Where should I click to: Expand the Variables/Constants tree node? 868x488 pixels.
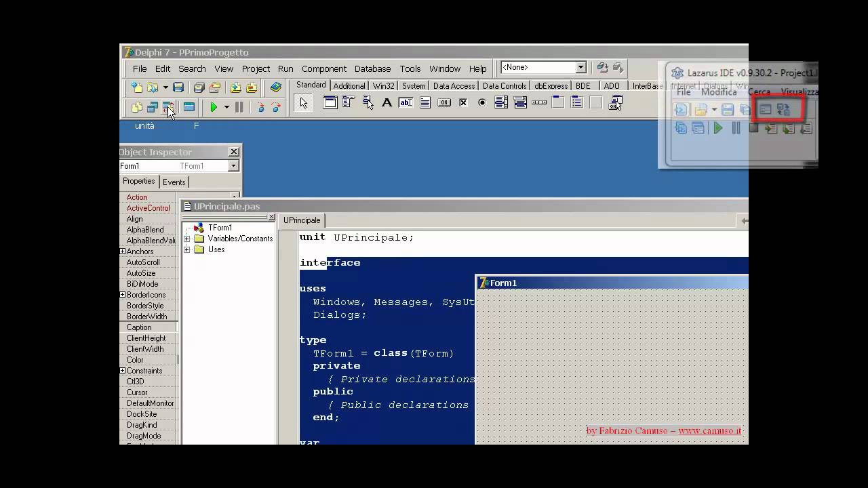187,239
